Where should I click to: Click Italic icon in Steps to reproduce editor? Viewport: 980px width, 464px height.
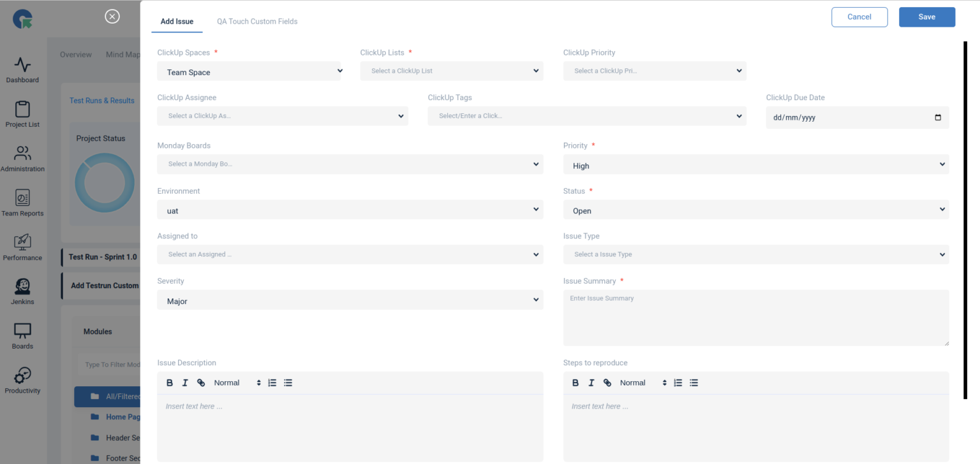(x=591, y=383)
